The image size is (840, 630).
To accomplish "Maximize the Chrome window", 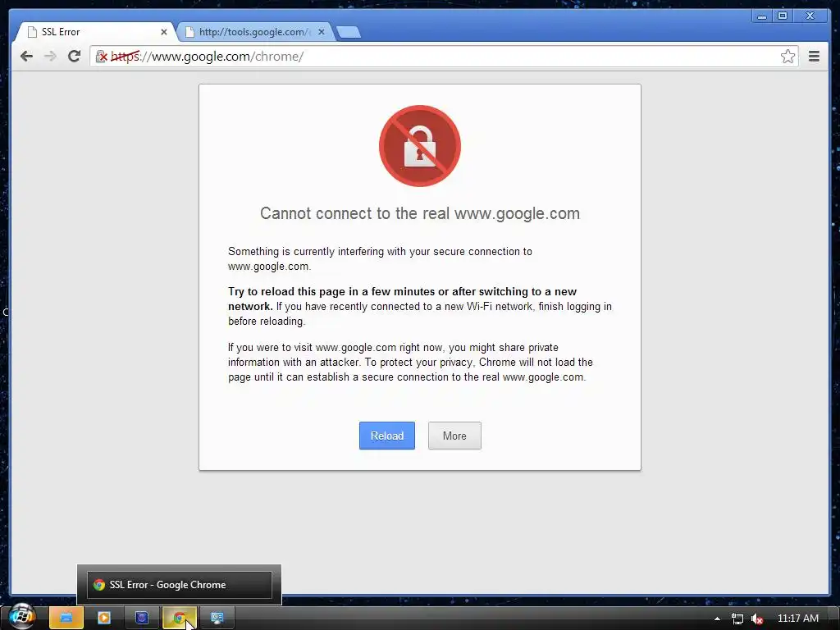I will click(782, 16).
